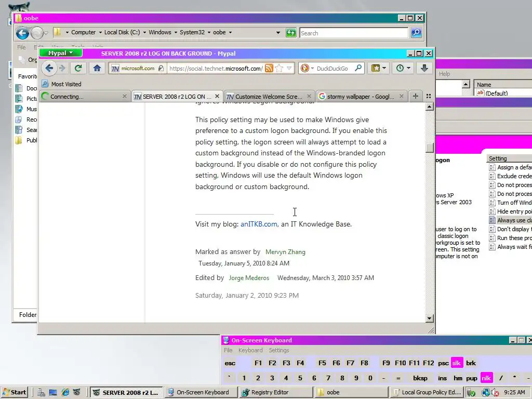The width and height of the screenshot is (532, 399).
Task: Launch Internet Explorer from quick launch
Action: click(65, 392)
